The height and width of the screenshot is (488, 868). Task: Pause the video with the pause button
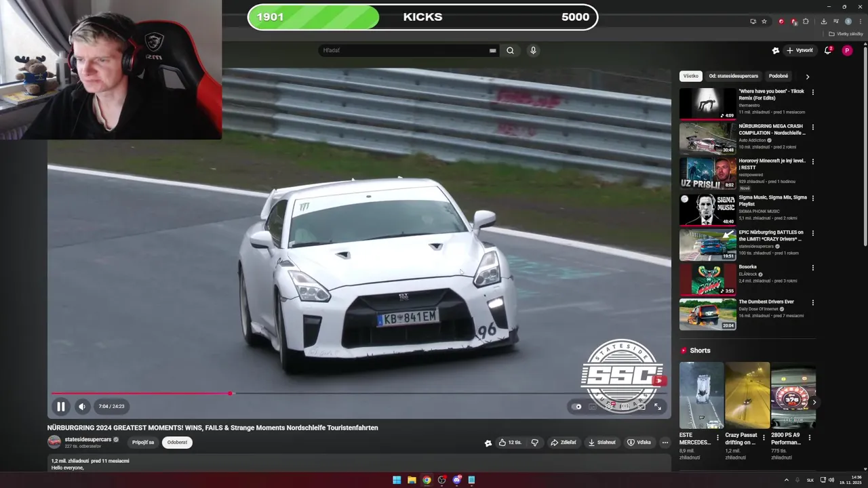60,407
